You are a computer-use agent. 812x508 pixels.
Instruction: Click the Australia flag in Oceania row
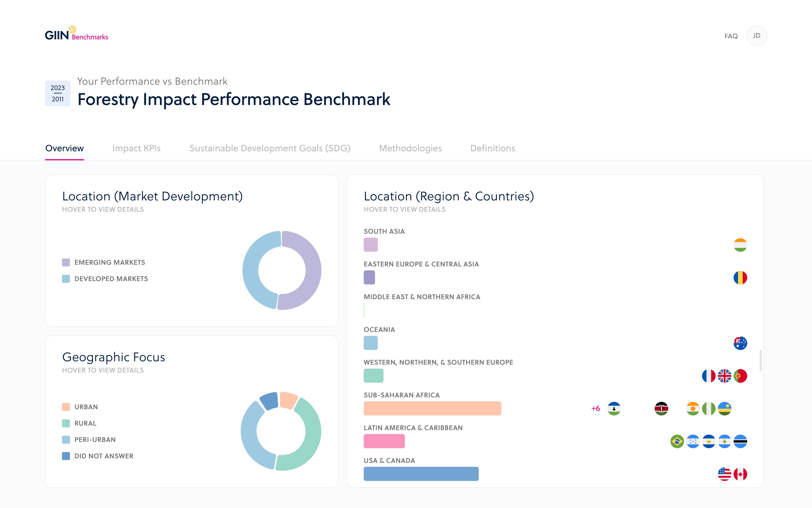click(x=740, y=343)
